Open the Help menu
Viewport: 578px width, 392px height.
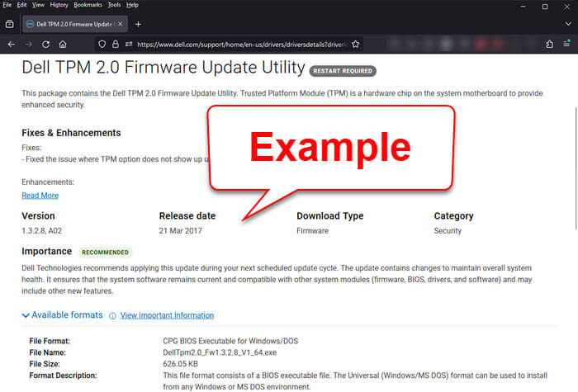132,5
